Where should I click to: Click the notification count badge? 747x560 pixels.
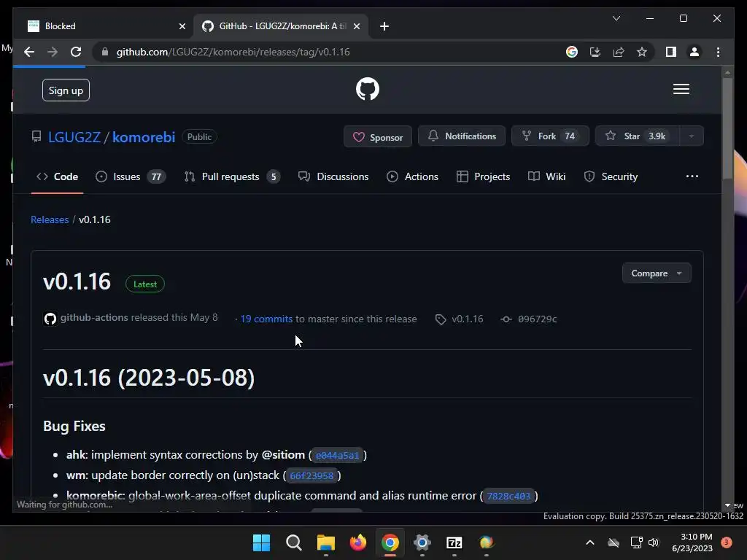click(x=727, y=542)
